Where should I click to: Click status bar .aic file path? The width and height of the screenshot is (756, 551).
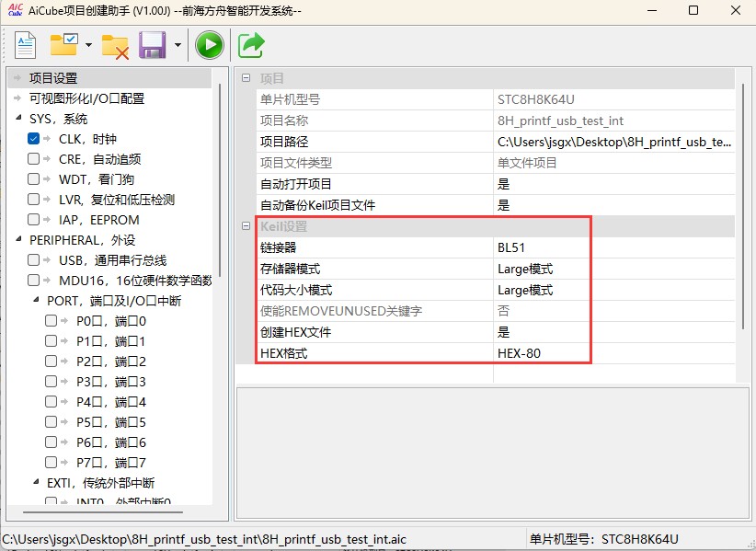click(x=204, y=539)
